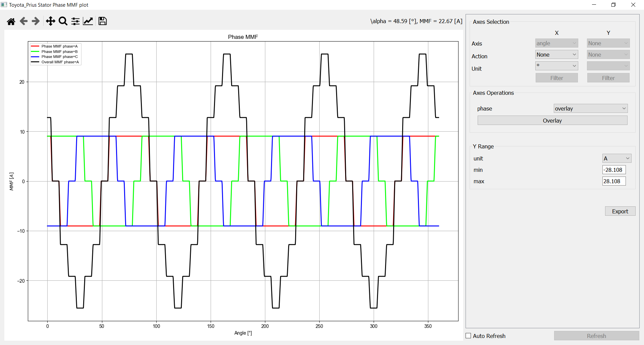Image resolution: width=644 pixels, height=345 pixels.
Task: Click the X axis Filter button
Action: [x=556, y=78]
